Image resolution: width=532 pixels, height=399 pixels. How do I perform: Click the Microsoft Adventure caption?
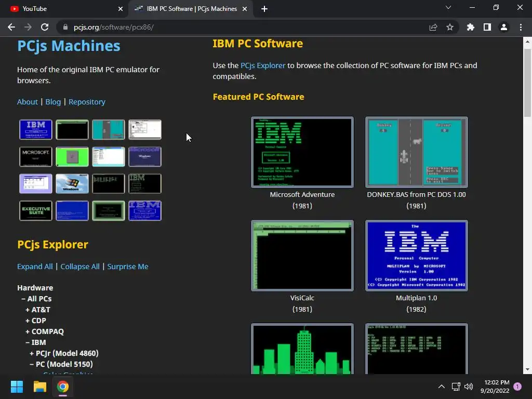[302, 195]
